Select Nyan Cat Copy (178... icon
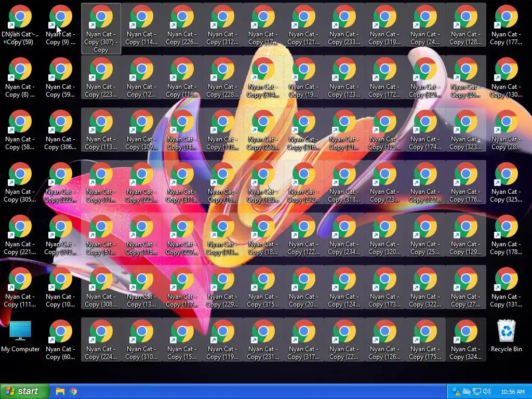This screenshot has height=399, width=532. click(x=506, y=235)
